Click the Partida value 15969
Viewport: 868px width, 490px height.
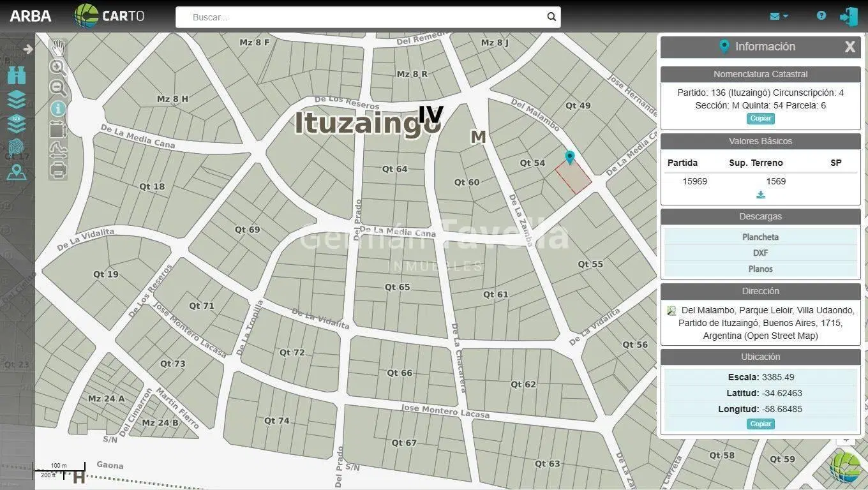(695, 181)
